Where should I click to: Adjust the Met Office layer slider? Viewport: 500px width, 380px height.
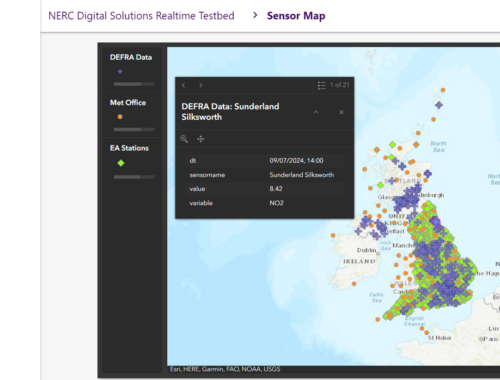click(134, 129)
